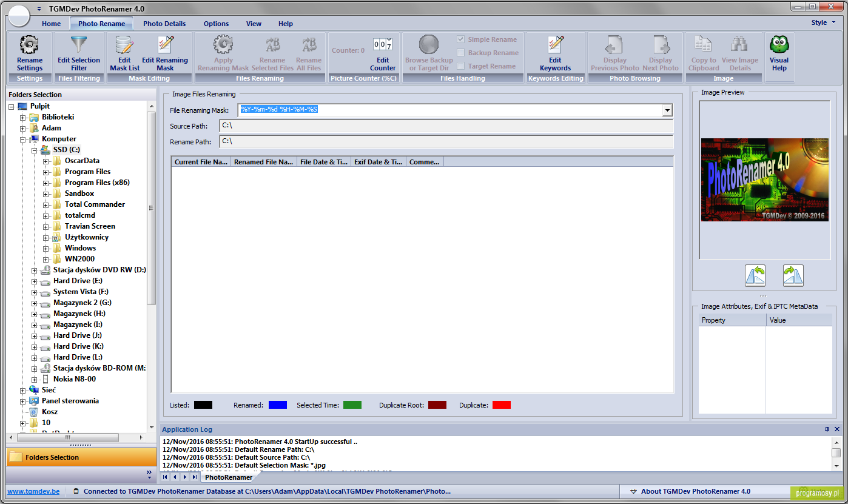Switch to the Home ribbon tab
Viewport: 848px width, 504px height.
click(x=52, y=24)
